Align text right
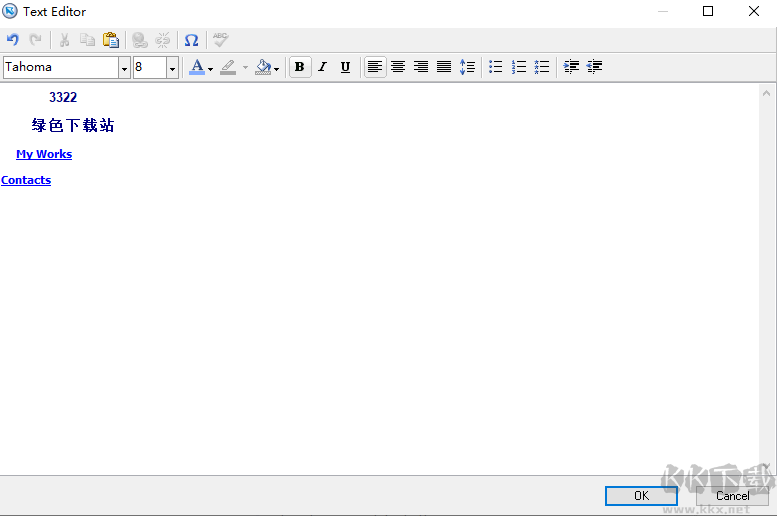The image size is (777, 516). 421,67
